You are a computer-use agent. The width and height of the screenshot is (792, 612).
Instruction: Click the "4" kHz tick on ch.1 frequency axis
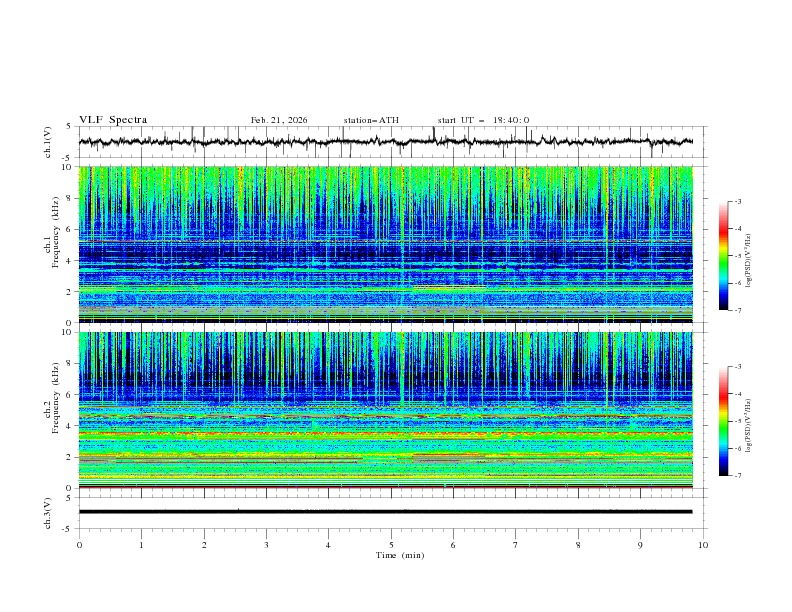[70, 261]
